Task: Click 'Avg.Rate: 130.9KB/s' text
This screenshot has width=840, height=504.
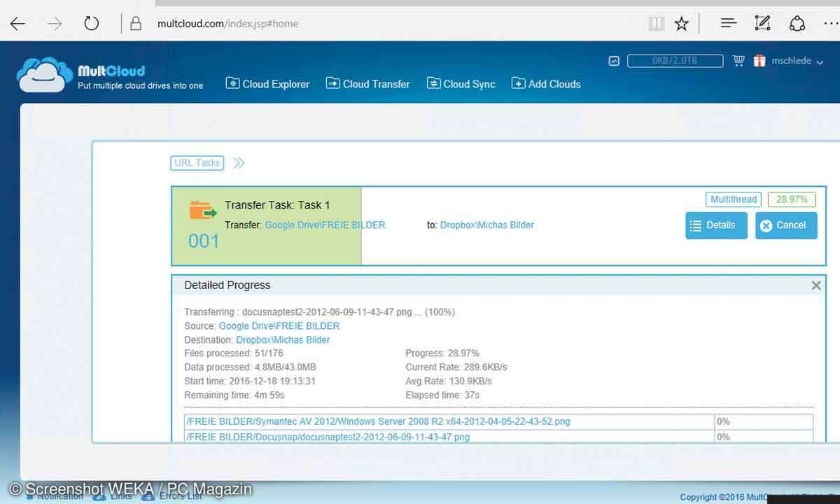Action: click(x=449, y=381)
